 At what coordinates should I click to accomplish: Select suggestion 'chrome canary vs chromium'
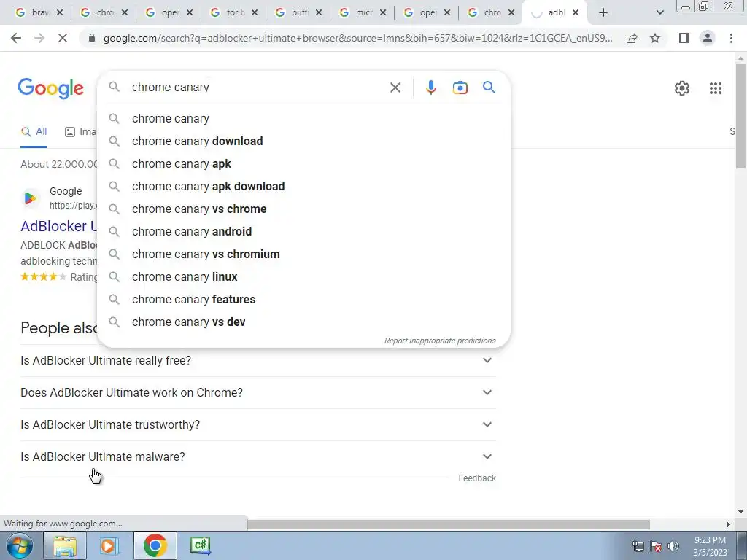click(x=303, y=254)
